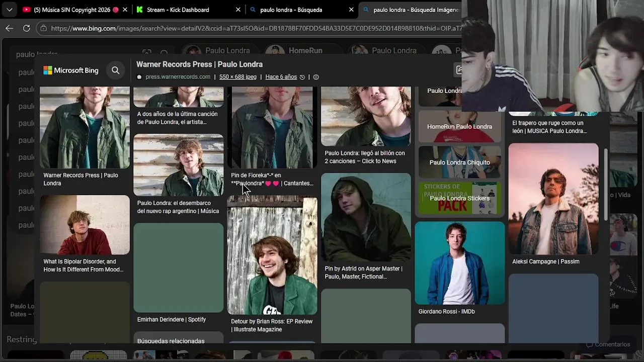Screen dimensions: 644x362
Task: Click 'Emirhan Derindere | Spotify' caption
Action: (x=171, y=320)
